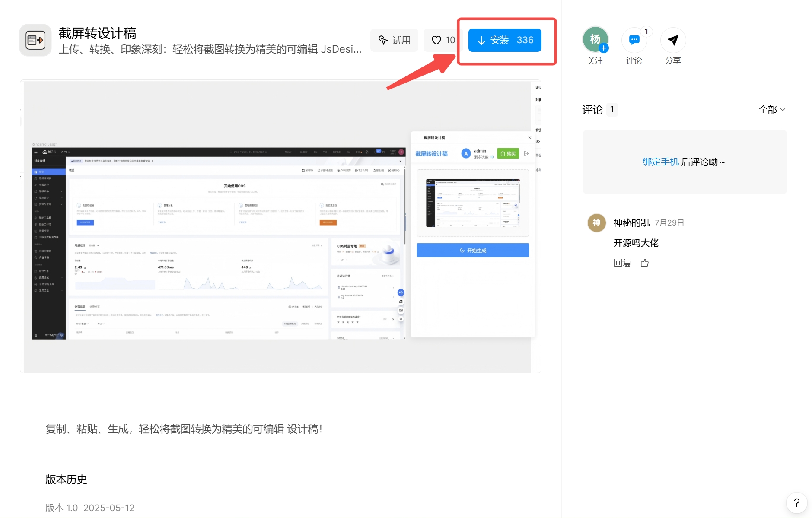Click the green 购买 button in preview
Viewport: 812px width, 518px height.
pyautogui.click(x=508, y=153)
